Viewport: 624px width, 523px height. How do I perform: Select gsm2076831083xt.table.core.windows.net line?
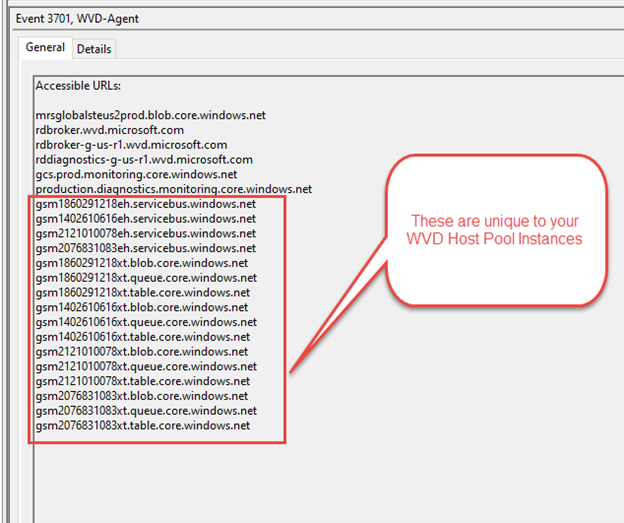tap(142, 425)
